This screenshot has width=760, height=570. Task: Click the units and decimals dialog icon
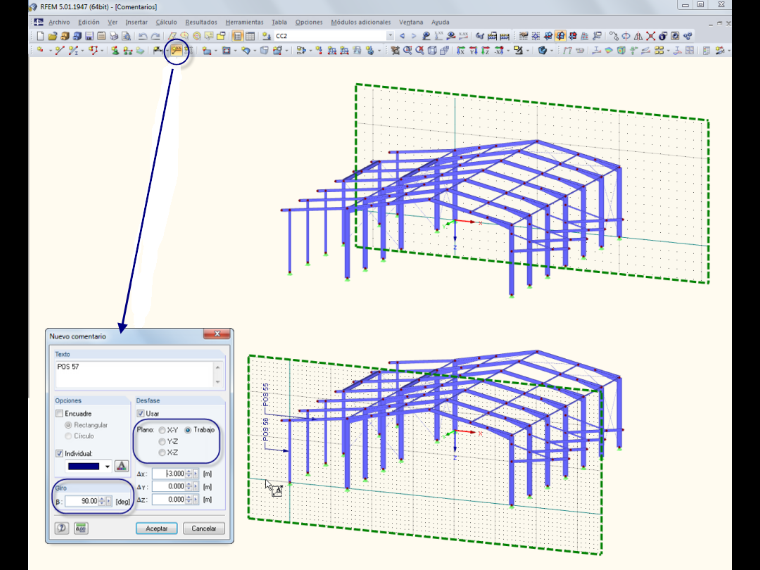(x=81, y=528)
